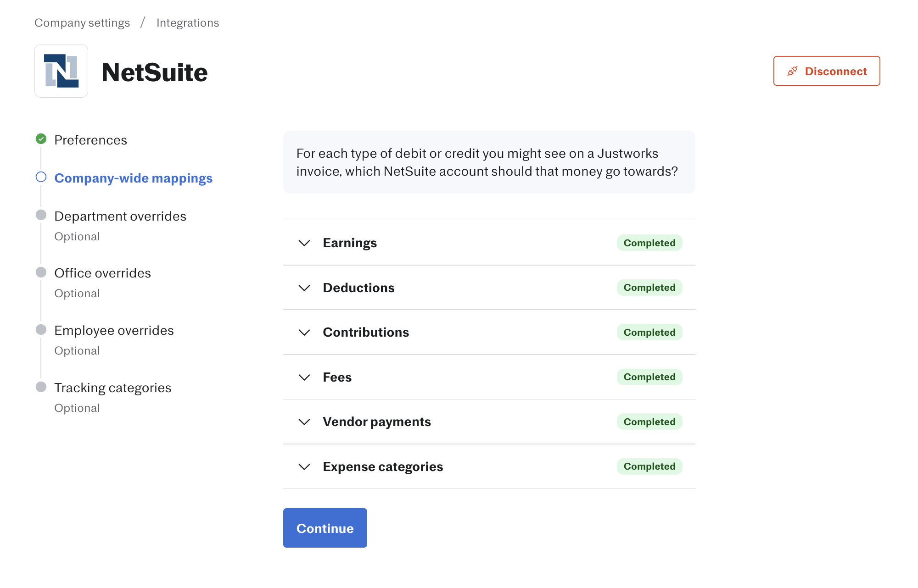The image size is (918, 588).
Task: Click Optional label under Employee overrides
Action: (77, 351)
